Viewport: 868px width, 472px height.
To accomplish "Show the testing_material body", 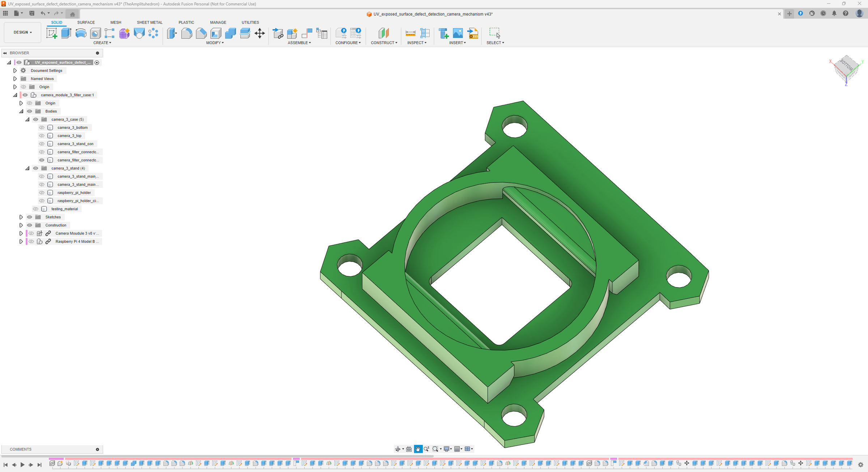I will coord(35,209).
